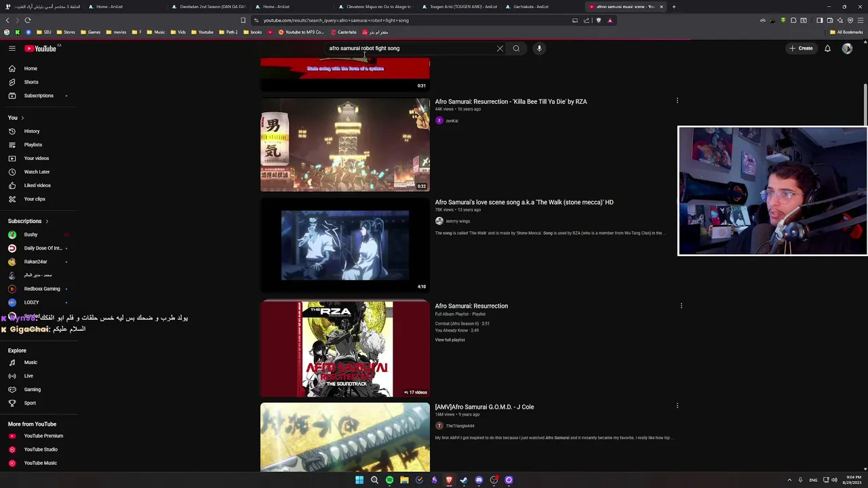Open YouTube notifications bell

click(827, 48)
